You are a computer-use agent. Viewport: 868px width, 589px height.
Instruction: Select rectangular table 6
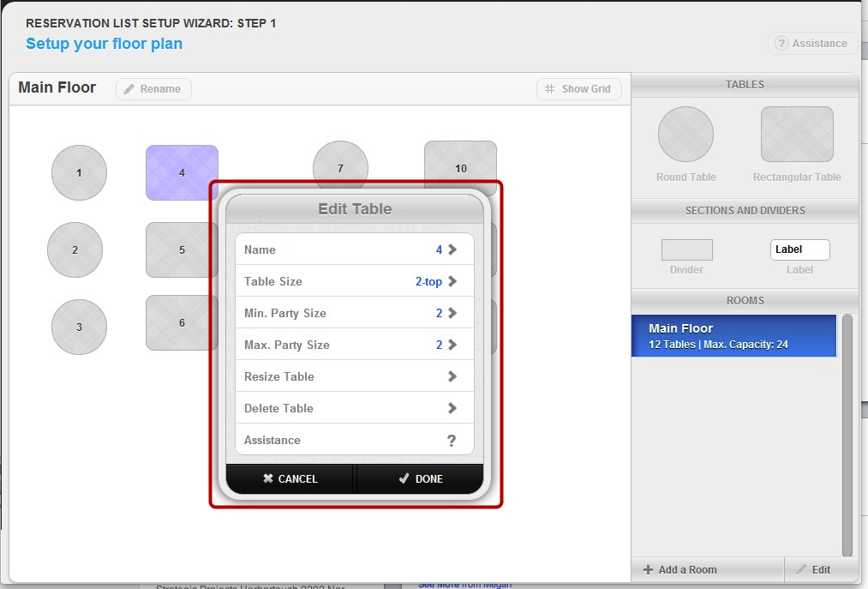tap(182, 322)
